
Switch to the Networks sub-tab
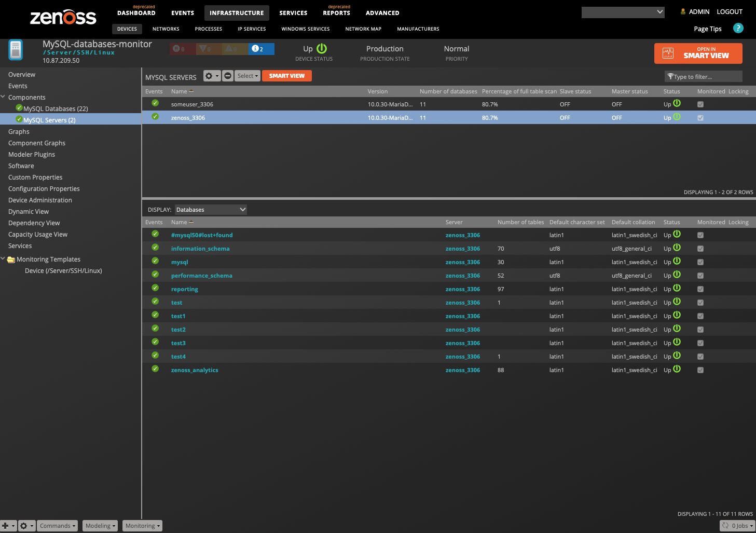coord(166,29)
